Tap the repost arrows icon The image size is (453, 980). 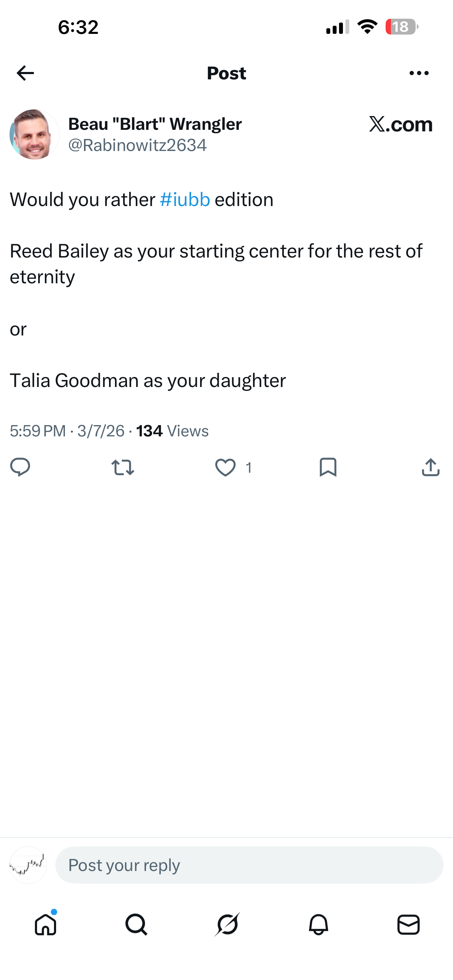(x=122, y=467)
